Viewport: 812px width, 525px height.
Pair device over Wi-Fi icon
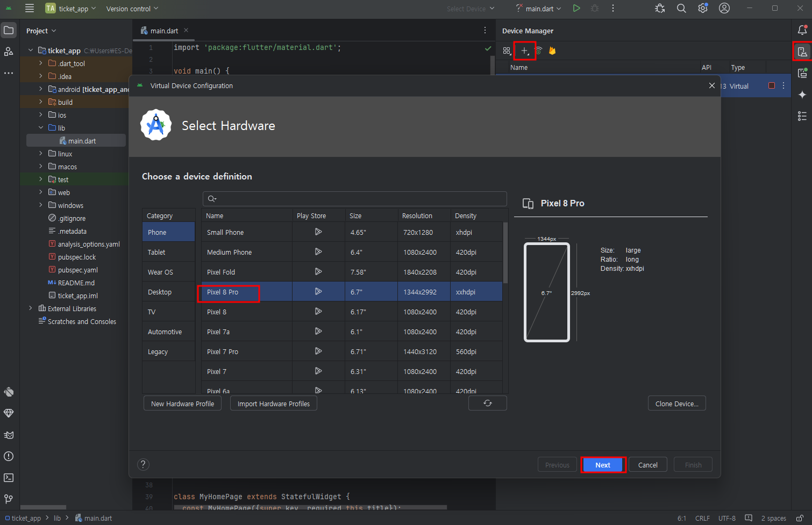point(539,51)
